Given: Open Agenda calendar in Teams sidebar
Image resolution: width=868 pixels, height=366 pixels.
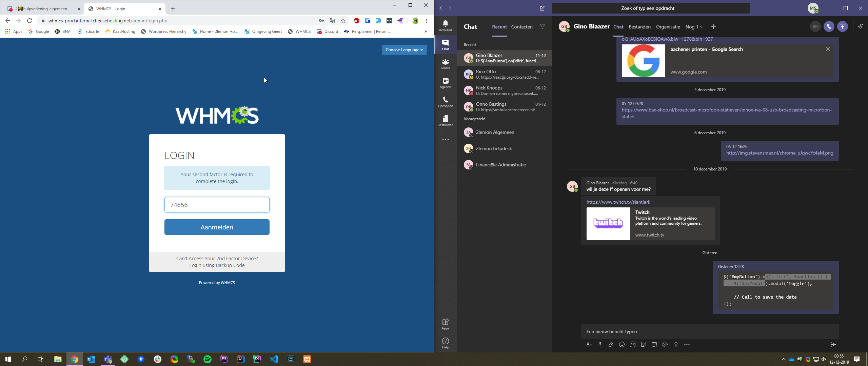Looking at the screenshot, I should pos(445,83).
